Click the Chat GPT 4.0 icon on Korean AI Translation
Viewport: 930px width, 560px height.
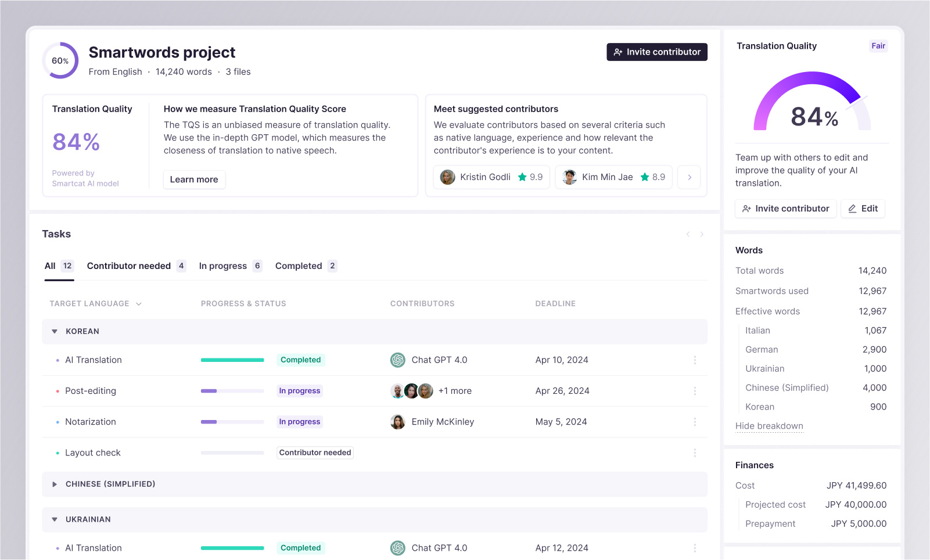coord(398,360)
